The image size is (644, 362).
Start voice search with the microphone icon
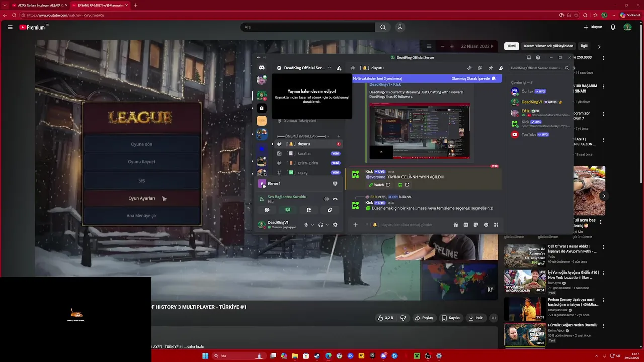pyautogui.click(x=400, y=27)
